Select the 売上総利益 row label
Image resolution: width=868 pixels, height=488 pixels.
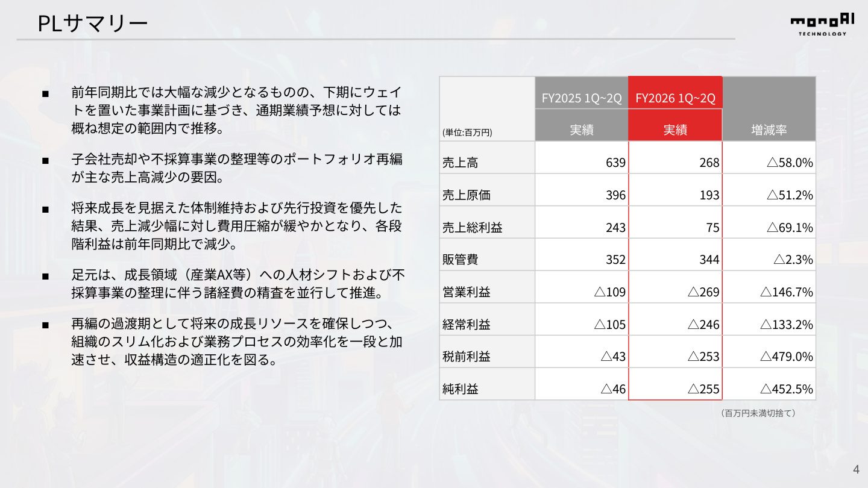(487, 223)
